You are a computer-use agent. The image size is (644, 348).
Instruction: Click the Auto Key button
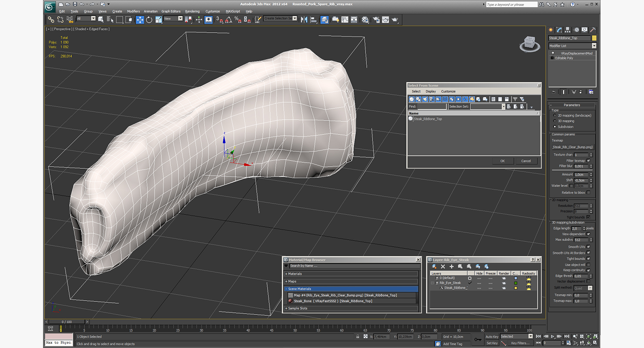pos(492,337)
